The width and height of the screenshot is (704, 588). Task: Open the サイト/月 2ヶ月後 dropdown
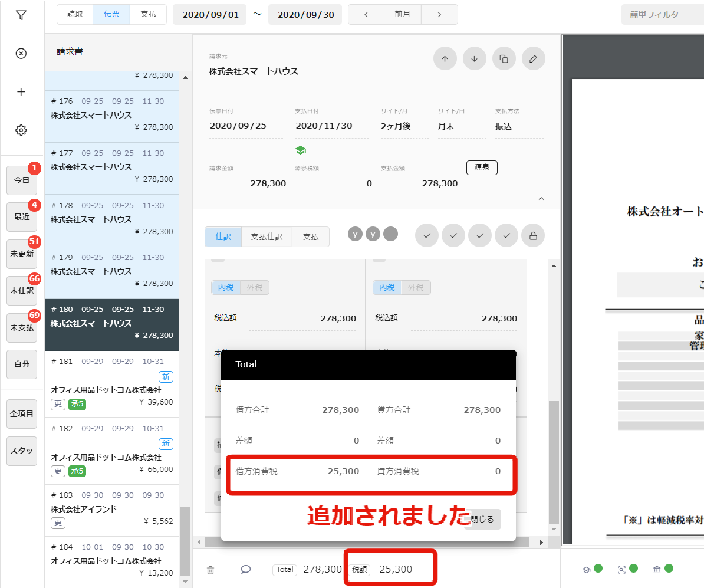coord(405,126)
